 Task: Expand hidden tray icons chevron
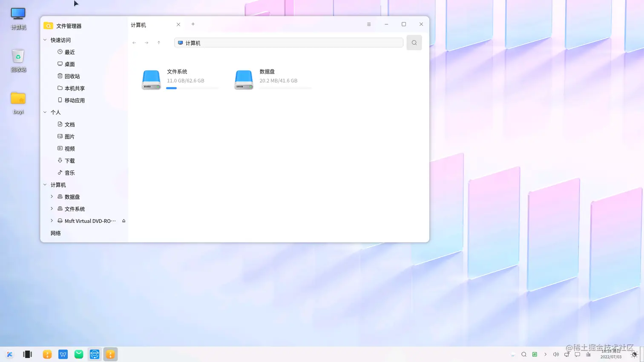(x=545, y=354)
